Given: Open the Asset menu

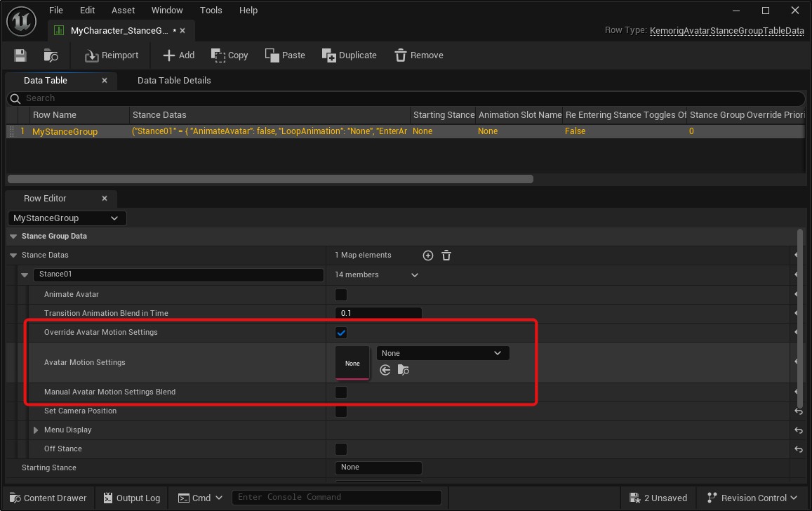Looking at the screenshot, I should pyautogui.click(x=123, y=11).
